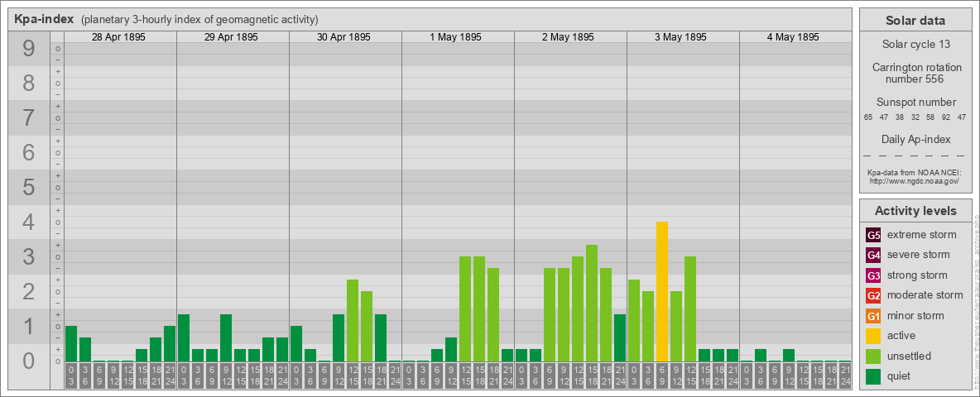
Task: Click the 12-15 hour label under 30 Apr
Action: [x=353, y=376]
